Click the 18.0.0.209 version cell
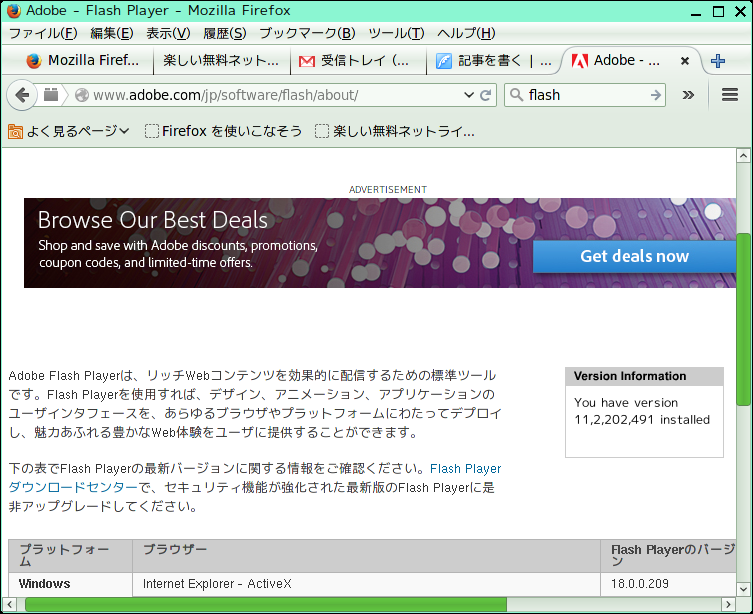 pos(668,584)
